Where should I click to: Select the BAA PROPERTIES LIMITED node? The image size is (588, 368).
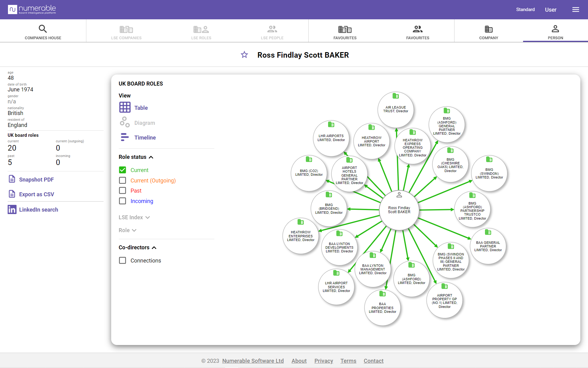pyautogui.click(x=383, y=308)
